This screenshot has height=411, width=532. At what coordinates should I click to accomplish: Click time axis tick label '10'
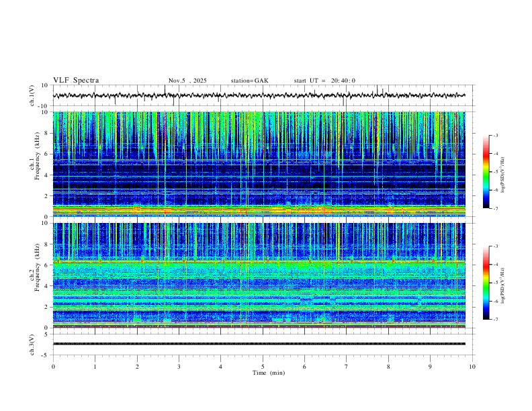[x=472, y=367]
